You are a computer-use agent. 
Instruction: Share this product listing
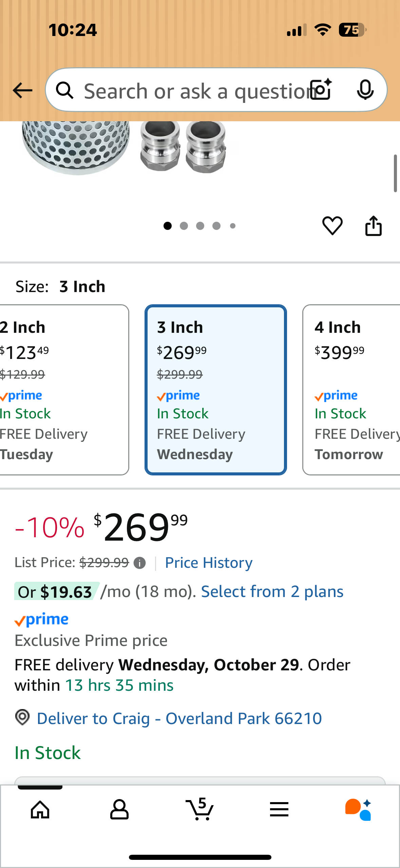point(374,226)
